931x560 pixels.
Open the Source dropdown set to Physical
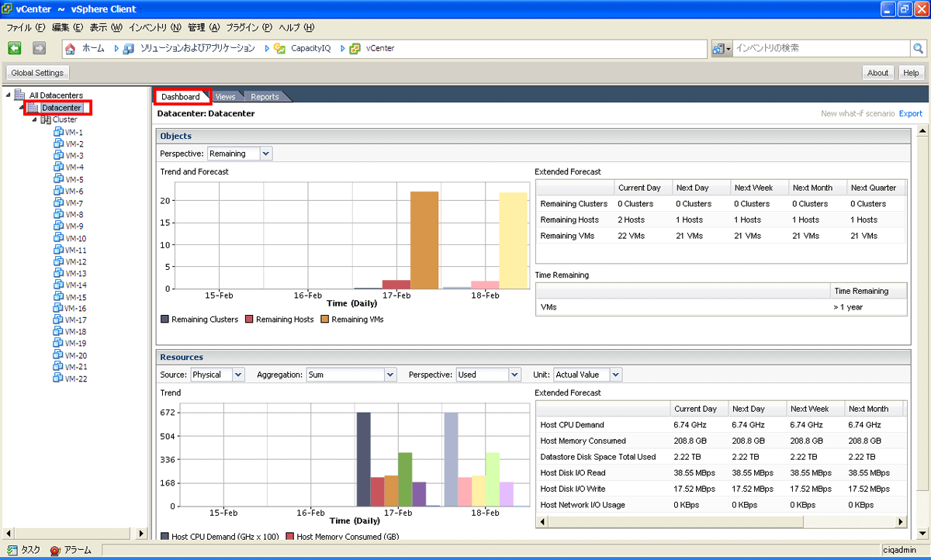click(x=239, y=375)
